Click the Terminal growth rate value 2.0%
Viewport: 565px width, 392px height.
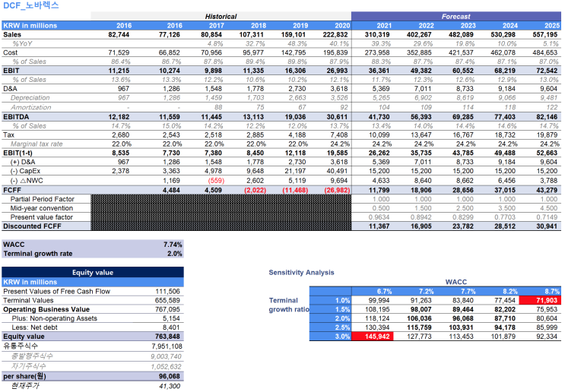point(175,254)
